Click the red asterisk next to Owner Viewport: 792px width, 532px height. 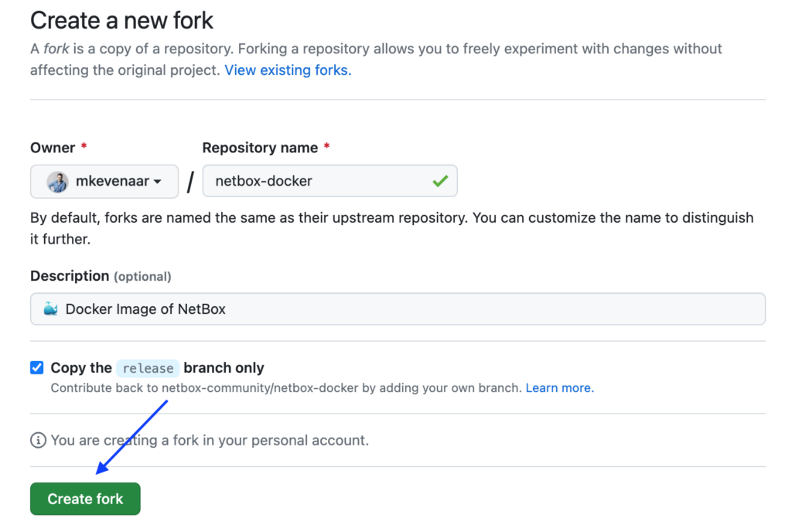(83, 147)
